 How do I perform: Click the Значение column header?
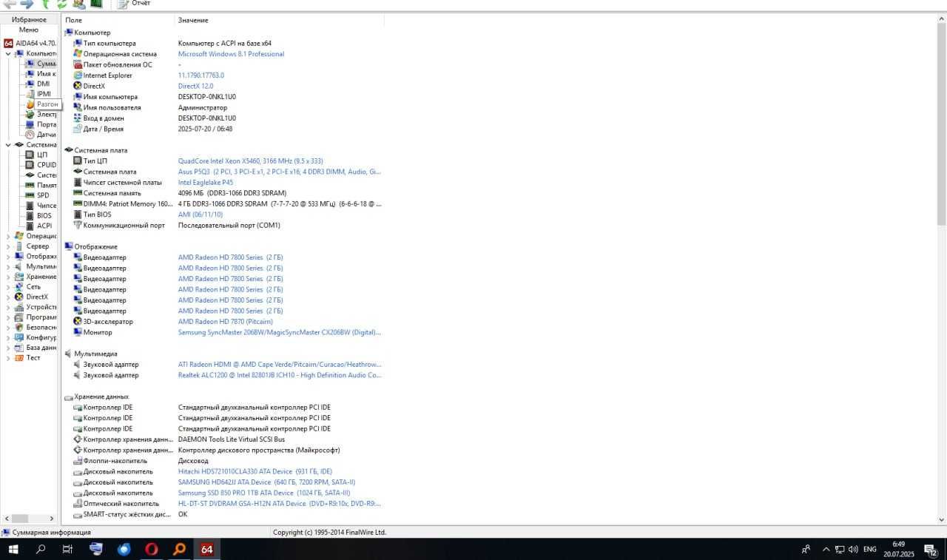point(280,20)
